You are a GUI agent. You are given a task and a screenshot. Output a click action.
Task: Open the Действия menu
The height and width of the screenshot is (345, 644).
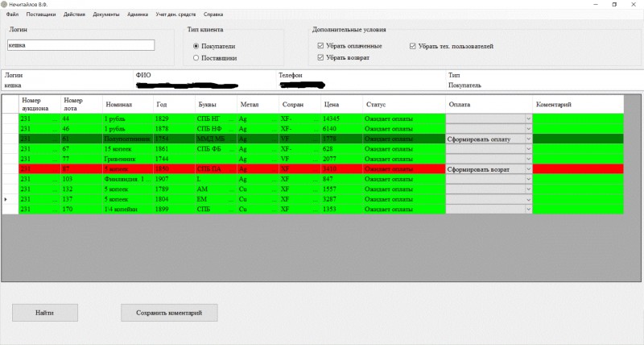tap(74, 15)
